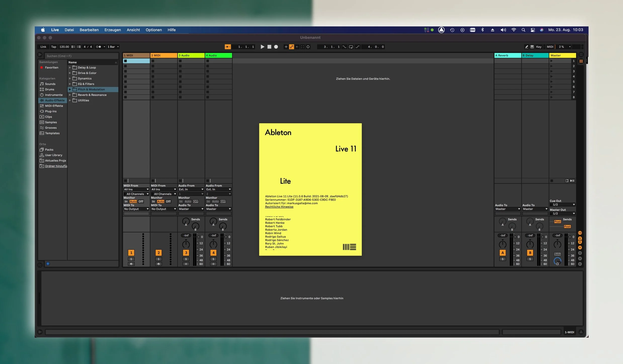Open the quantization 1 Bar dropdown
623x364 pixels.
113,47
